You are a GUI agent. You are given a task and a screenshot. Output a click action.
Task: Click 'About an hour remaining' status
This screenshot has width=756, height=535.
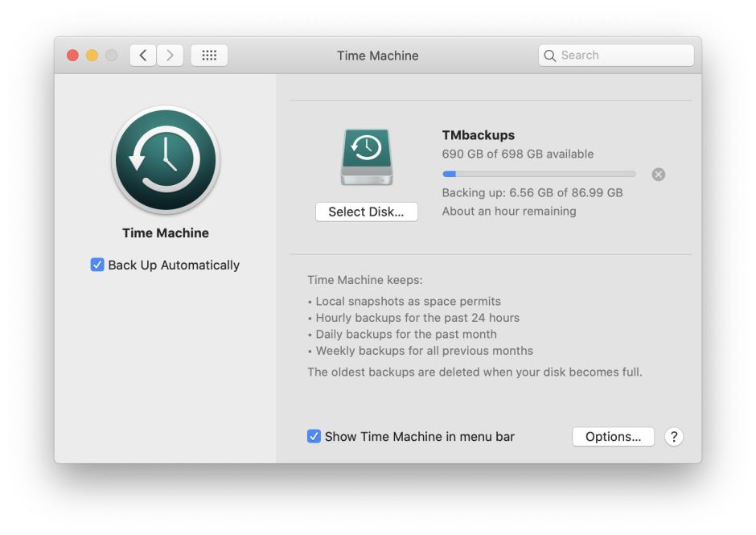coord(509,212)
